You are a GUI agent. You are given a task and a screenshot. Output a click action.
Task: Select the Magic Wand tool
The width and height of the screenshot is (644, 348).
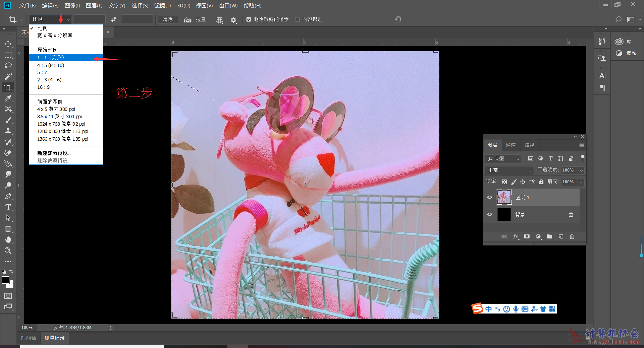click(x=8, y=77)
